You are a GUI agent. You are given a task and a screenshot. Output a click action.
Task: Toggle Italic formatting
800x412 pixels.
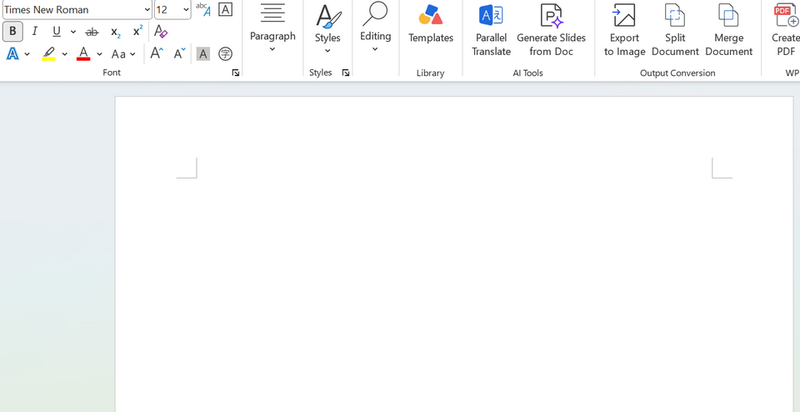(x=35, y=32)
